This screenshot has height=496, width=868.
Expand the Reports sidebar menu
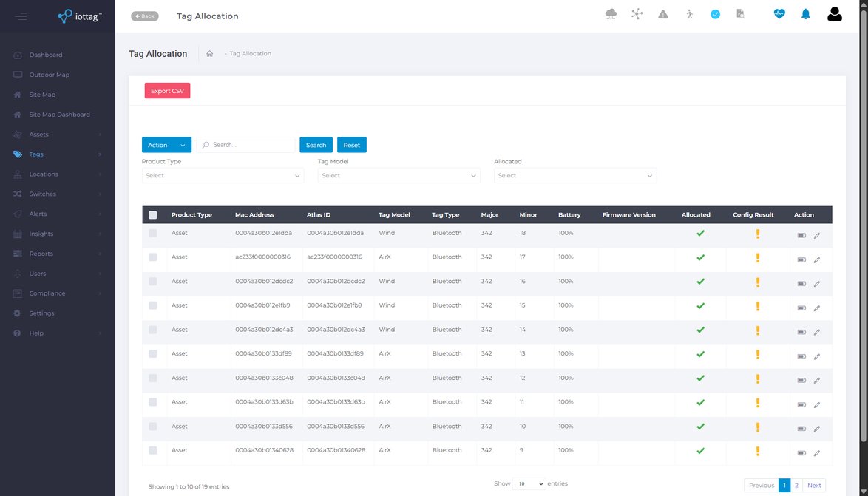coord(58,254)
